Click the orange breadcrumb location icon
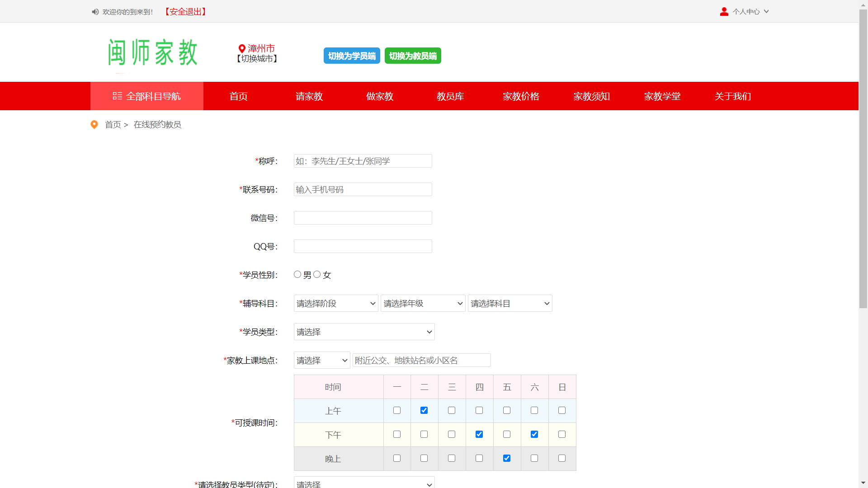868x488 pixels. tap(94, 124)
